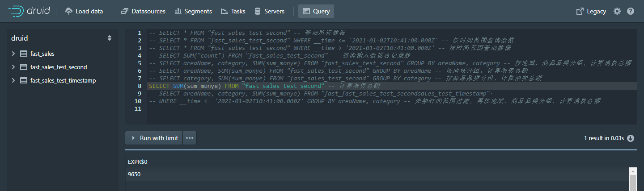The width and height of the screenshot is (644, 191).
Task: Select fast_sales_test_timestamp in the tree
Action: coord(63,80)
